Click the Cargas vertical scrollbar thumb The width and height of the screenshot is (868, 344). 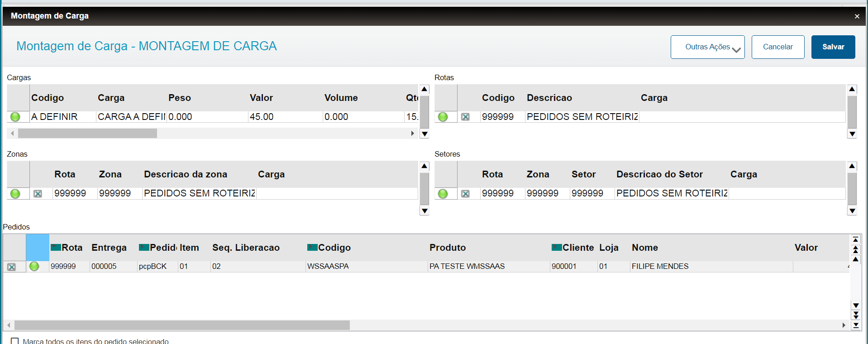click(424, 111)
